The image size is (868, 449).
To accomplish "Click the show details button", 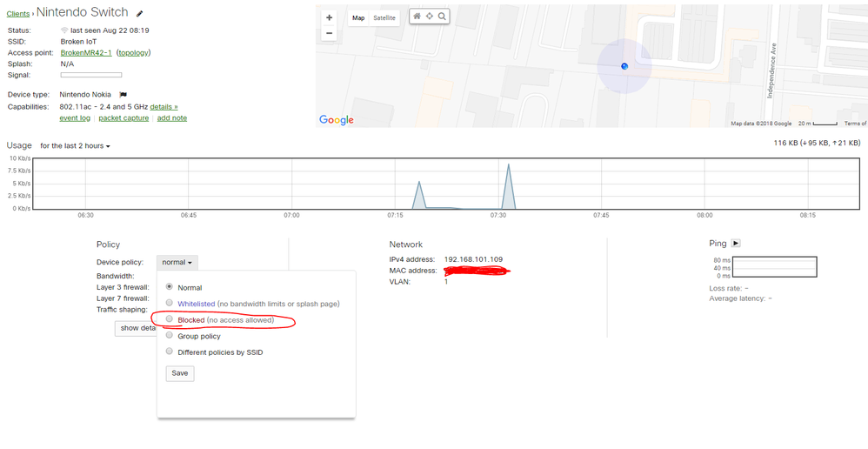I will click(x=137, y=328).
